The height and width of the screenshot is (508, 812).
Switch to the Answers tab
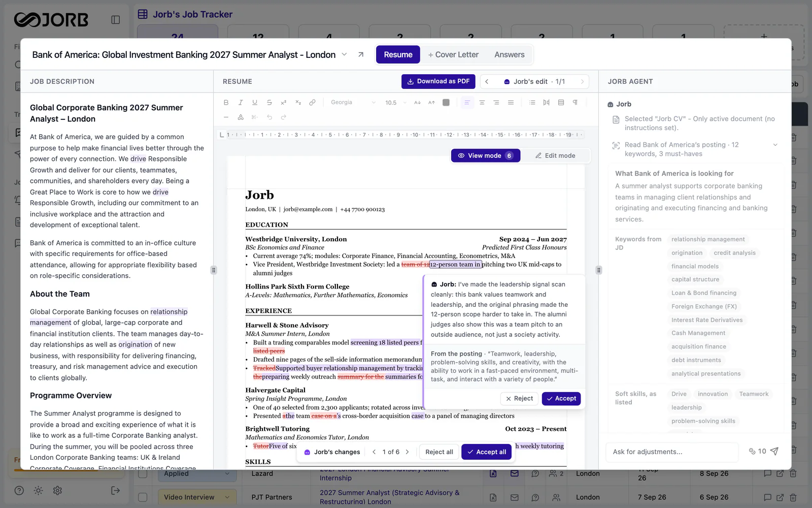coord(510,55)
